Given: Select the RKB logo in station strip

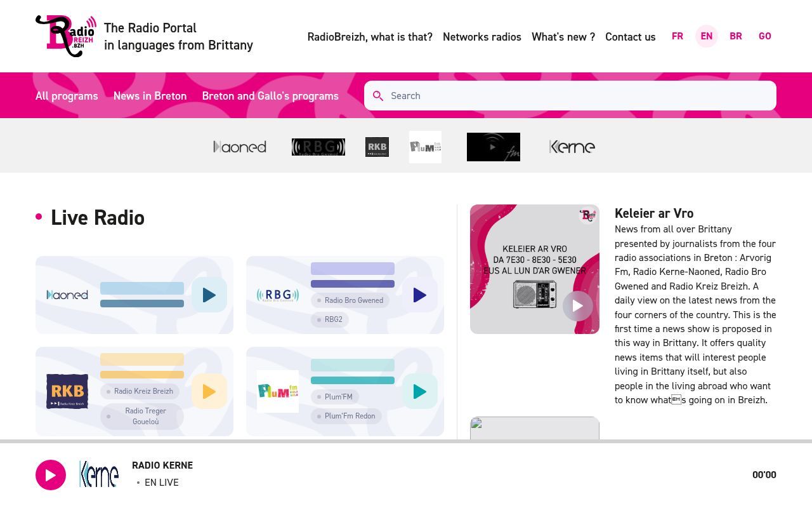Looking at the screenshot, I should click(x=377, y=147).
